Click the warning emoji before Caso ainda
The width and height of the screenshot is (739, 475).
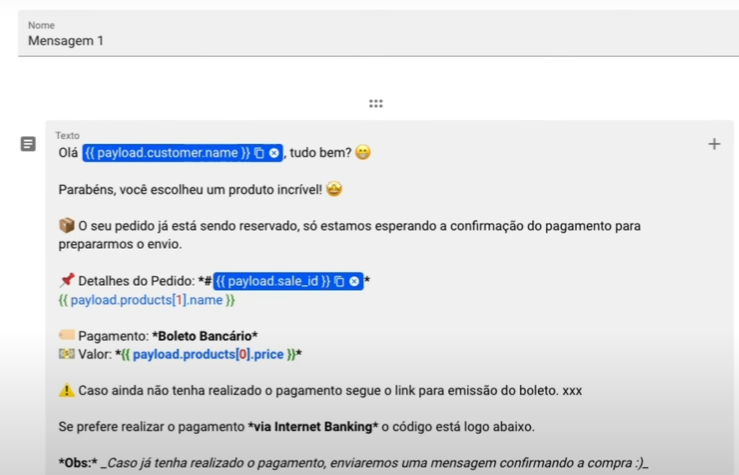point(66,391)
